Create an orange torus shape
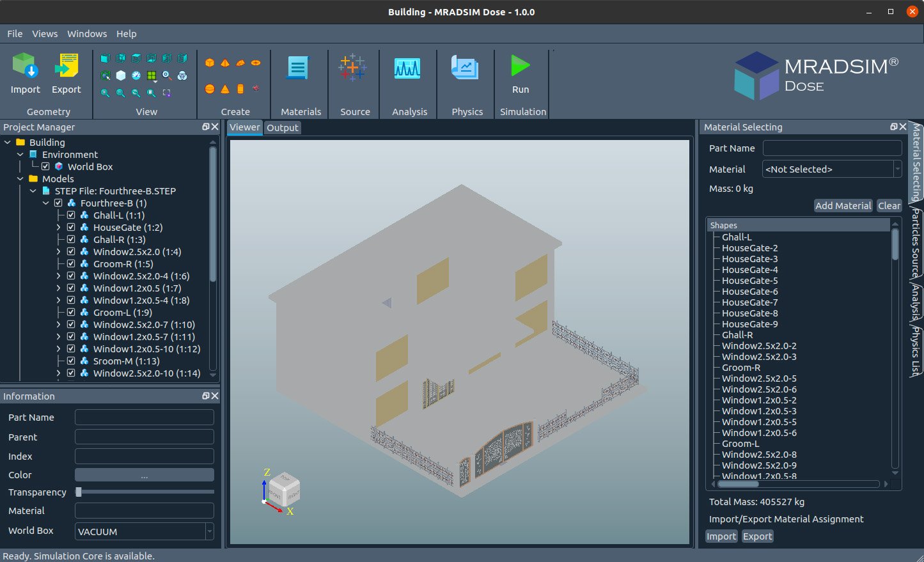924x562 pixels. point(256,63)
